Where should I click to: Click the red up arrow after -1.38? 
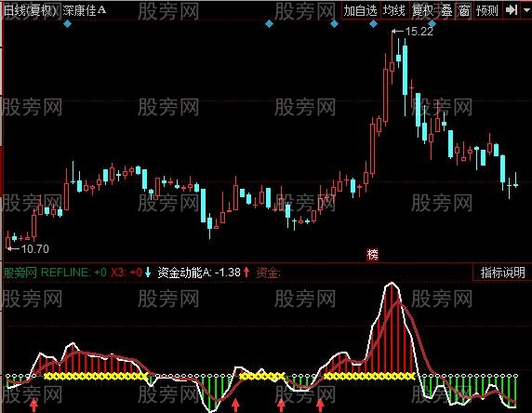pyautogui.click(x=246, y=273)
